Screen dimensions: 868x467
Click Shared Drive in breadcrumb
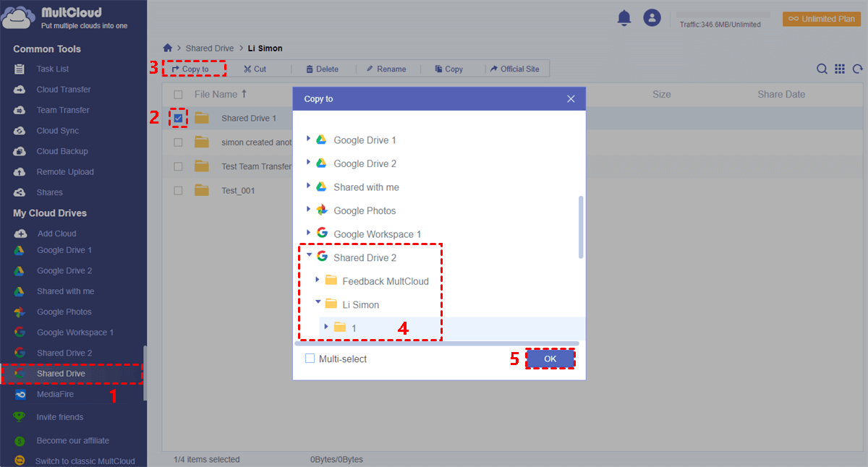[x=210, y=48]
